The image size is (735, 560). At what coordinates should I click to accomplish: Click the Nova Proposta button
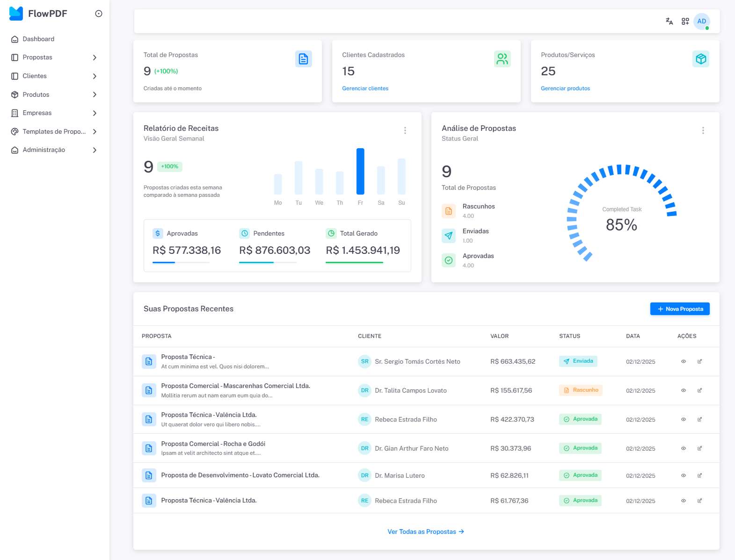[x=679, y=309]
